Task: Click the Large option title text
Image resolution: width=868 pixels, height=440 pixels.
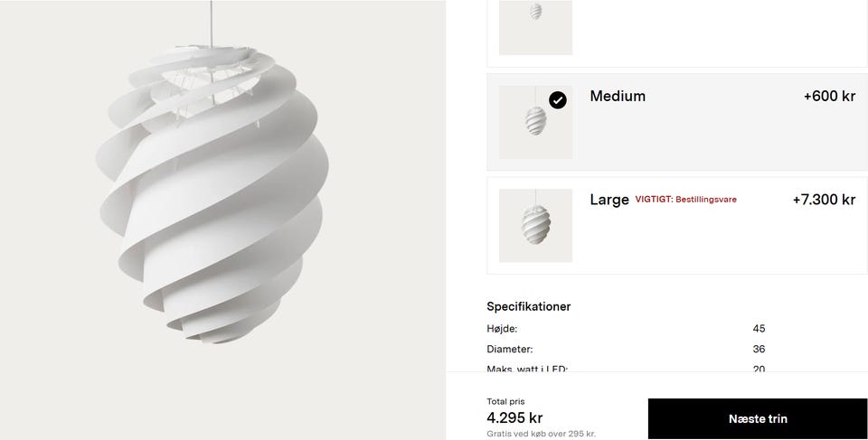Action: pyautogui.click(x=609, y=200)
